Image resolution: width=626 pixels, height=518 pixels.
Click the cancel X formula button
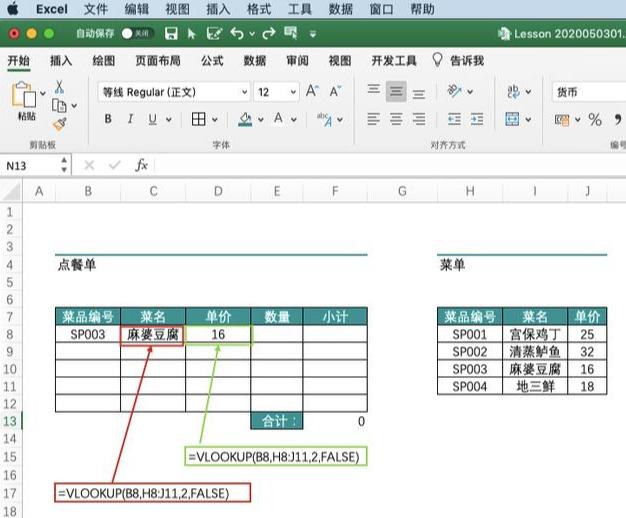(89, 165)
